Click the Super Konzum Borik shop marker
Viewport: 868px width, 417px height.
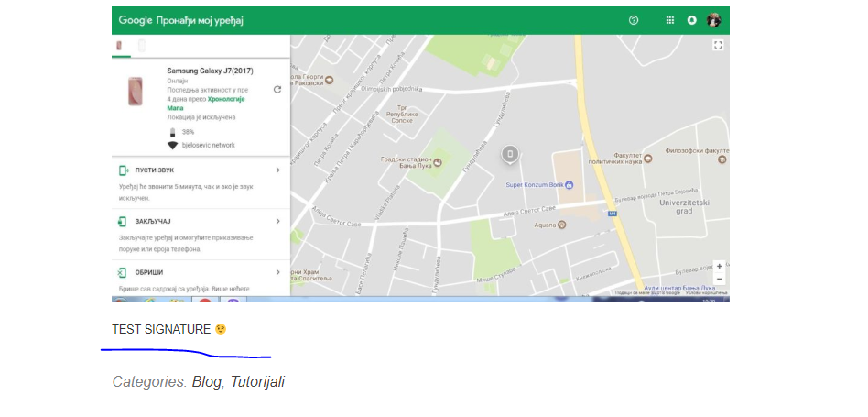pos(570,184)
